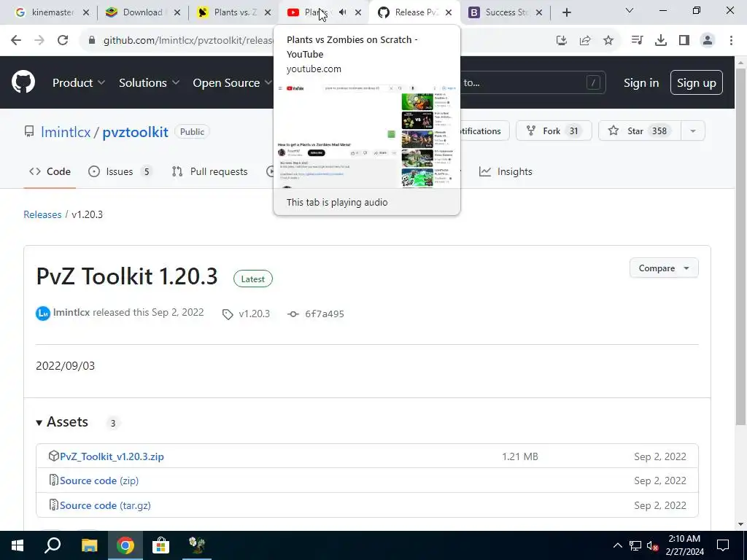747x560 pixels.
Task: Open a new tab with plus button
Action: tap(566, 12)
